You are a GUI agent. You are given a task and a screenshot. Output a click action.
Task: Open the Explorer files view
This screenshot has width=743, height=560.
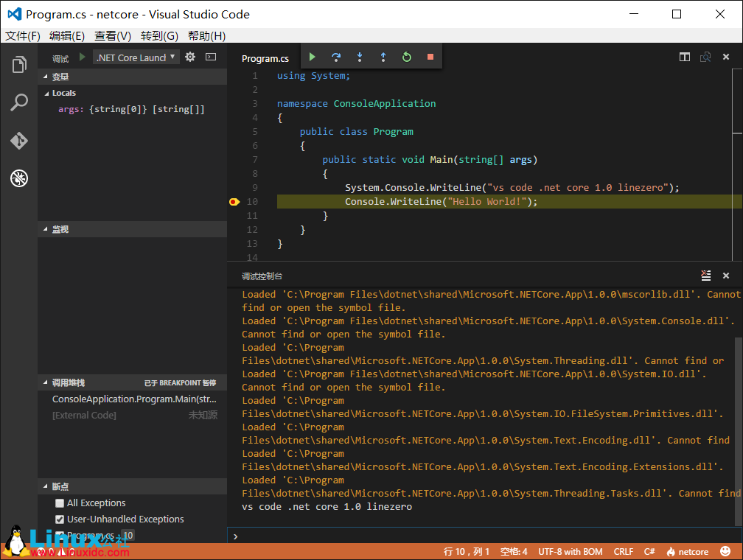tap(19, 64)
